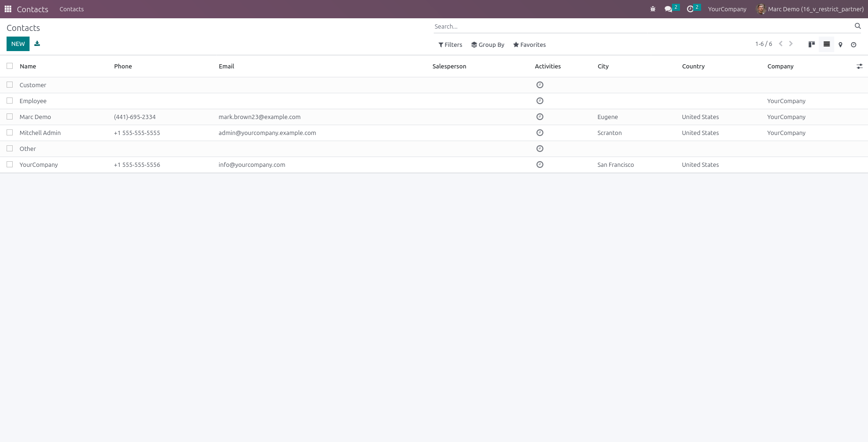Open the Contacts menu item in navbar
This screenshot has width=868, height=442.
[x=72, y=9]
